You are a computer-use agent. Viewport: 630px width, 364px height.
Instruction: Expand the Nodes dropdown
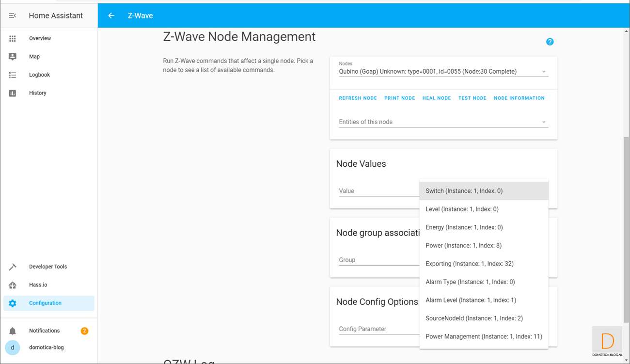click(x=543, y=72)
